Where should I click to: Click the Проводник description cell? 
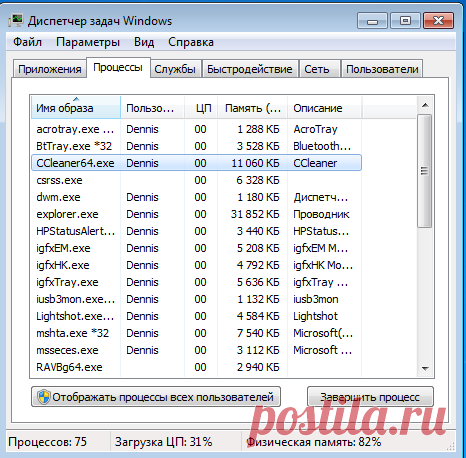tap(321, 214)
